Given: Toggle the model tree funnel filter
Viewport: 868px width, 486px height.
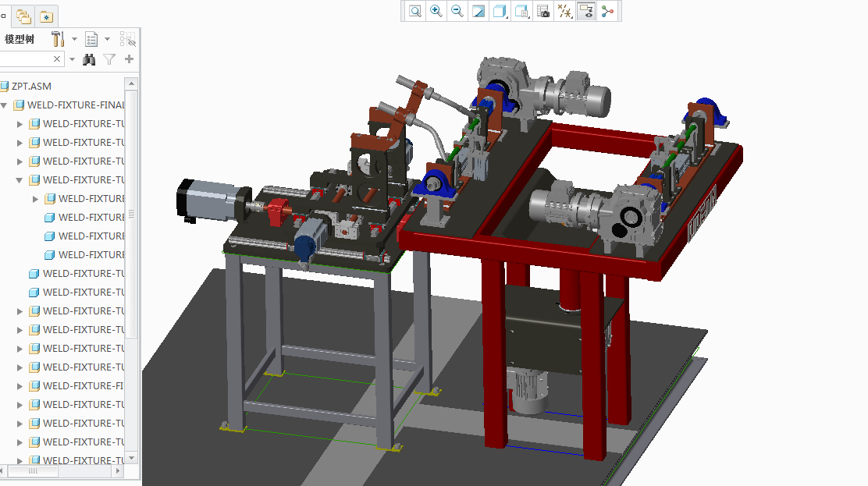Looking at the screenshot, I should pyautogui.click(x=110, y=59).
